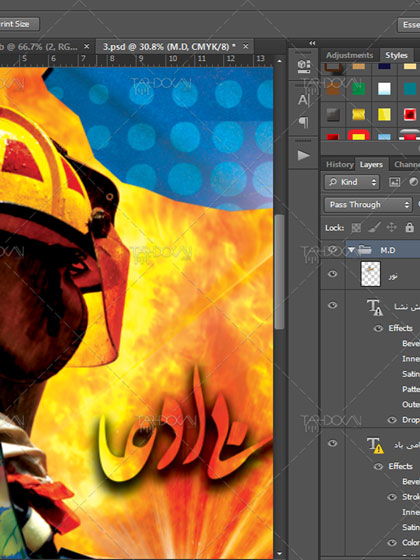Apply the brown-orange style swatch
This screenshot has height=560, width=420.
(333, 89)
